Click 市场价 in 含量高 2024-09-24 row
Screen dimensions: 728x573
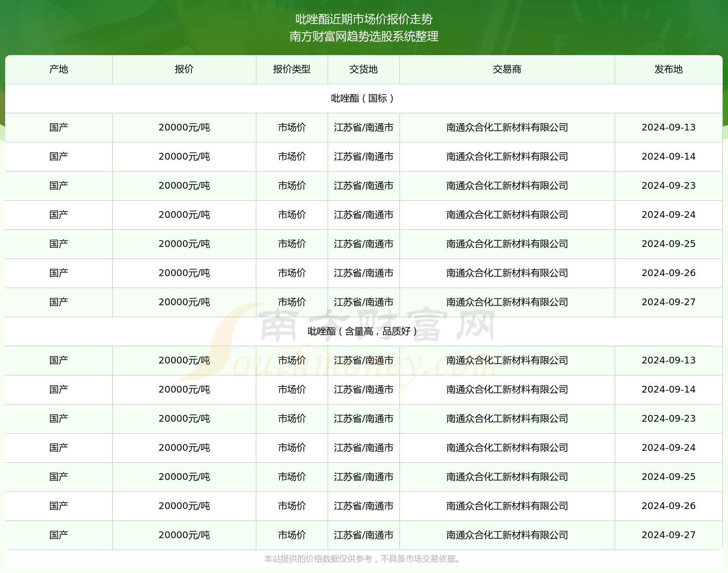coord(292,448)
